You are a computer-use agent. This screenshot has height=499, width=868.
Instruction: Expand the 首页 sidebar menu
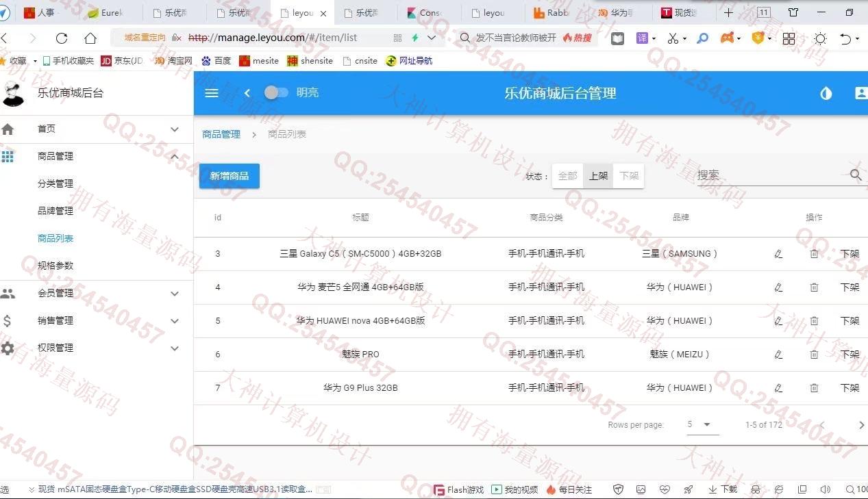[x=97, y=129]
